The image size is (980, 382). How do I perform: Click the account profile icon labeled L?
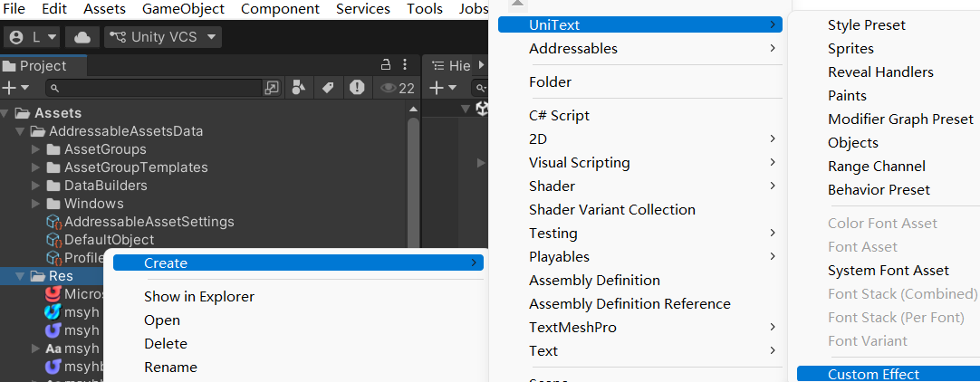(33, 37)
